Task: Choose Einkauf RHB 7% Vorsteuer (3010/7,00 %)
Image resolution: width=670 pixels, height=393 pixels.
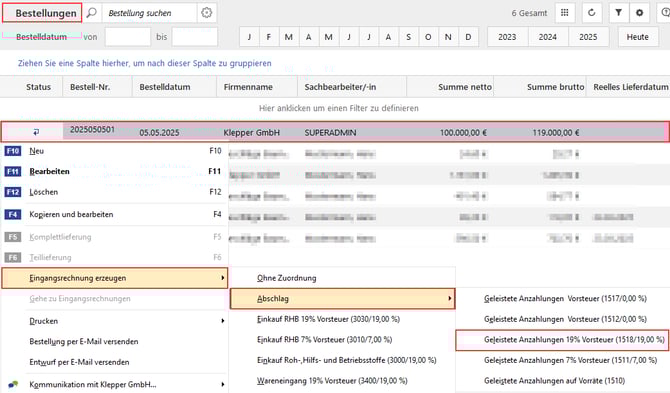Action: (343, 340)
